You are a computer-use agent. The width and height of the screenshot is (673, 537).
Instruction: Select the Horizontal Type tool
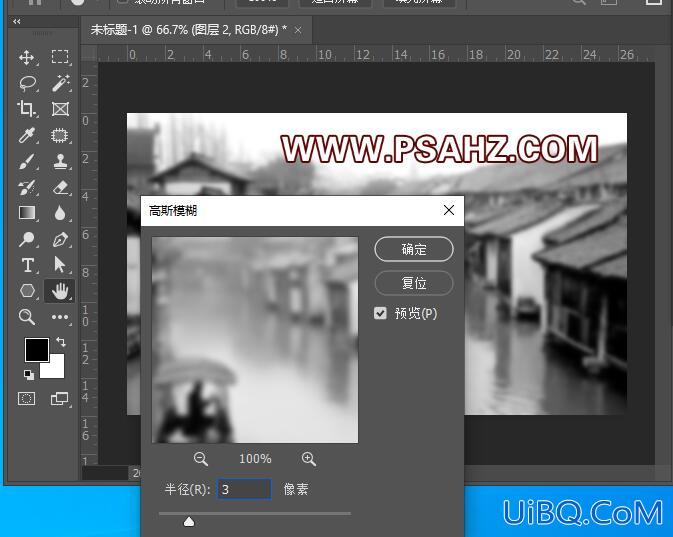click(27, 265)
